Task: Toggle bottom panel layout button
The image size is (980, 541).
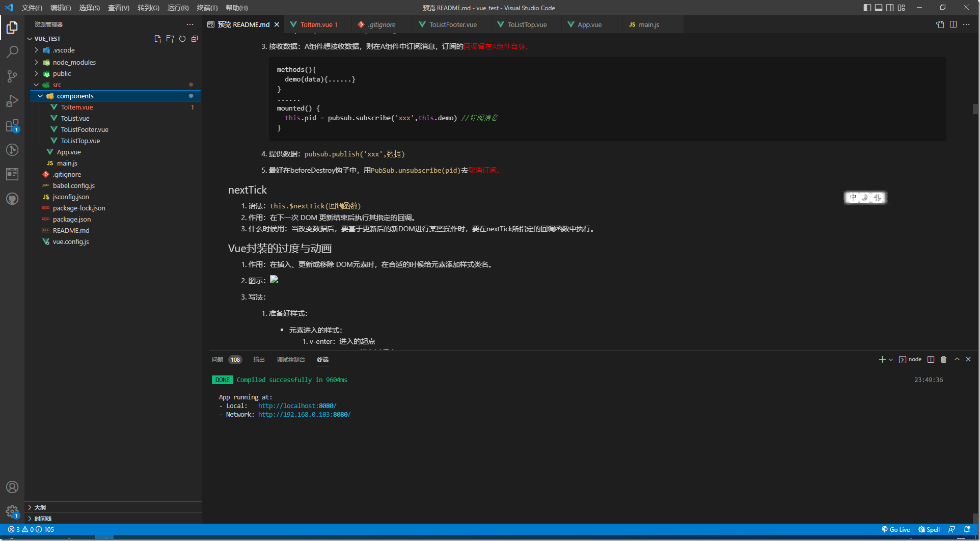Action: (x=879, y=8)
